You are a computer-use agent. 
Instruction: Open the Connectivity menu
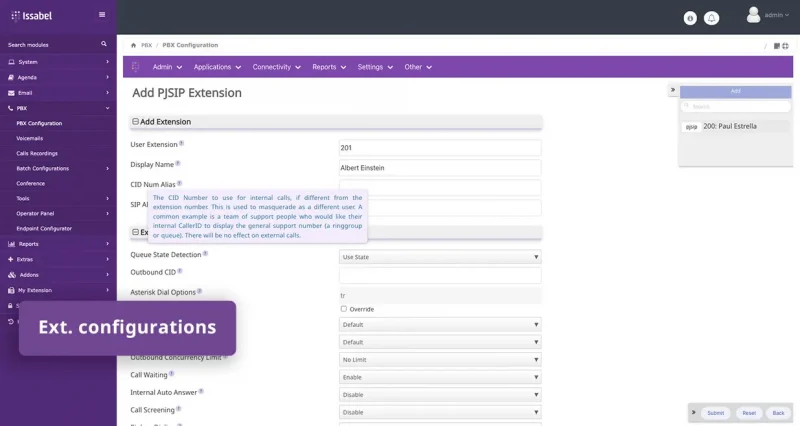point(276,67)
